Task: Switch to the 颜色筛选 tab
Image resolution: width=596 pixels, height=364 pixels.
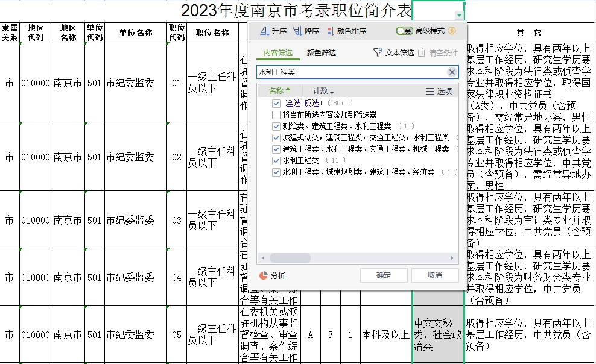Action: point(321,53)
